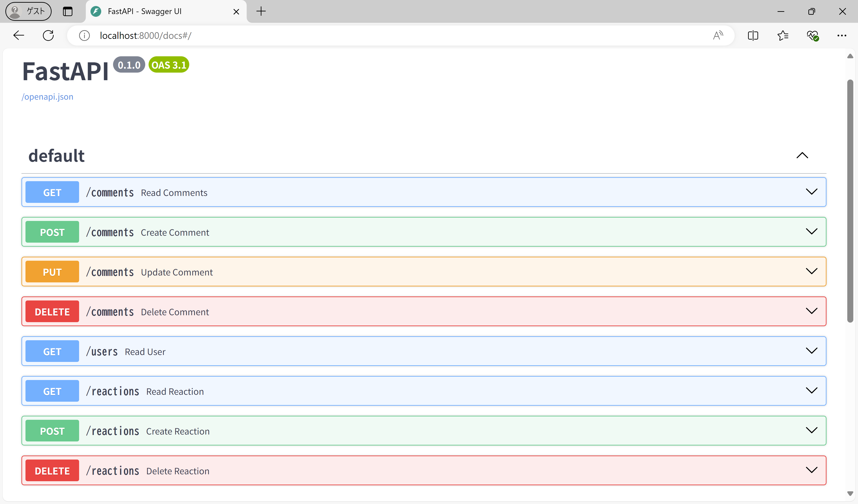The image size is (858, 504).
Task: Minimize the browser window
Action: coord(781,12)
